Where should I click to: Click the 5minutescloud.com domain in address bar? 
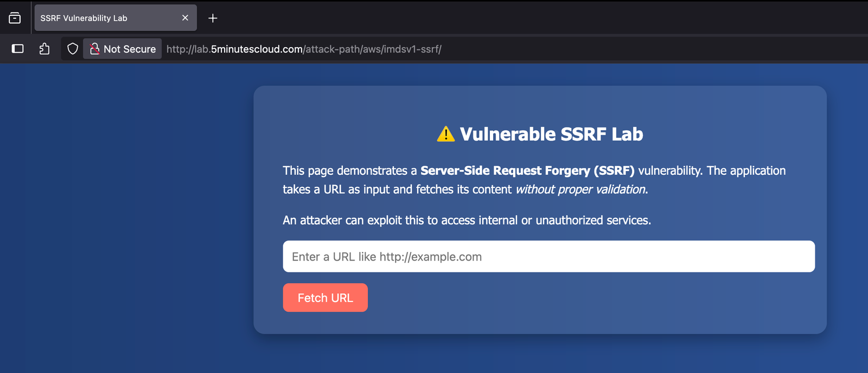point(257,49)
